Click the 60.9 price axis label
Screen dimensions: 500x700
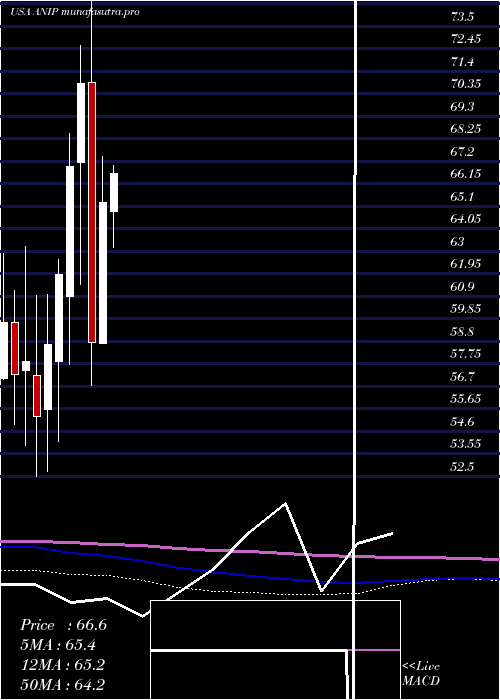(462, 287)
